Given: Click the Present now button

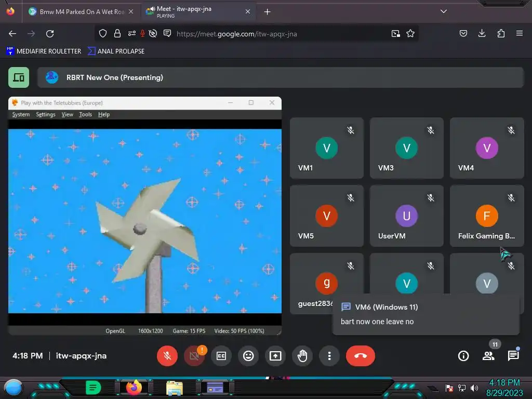Looking at the screenshot, I should pos(275,356).
